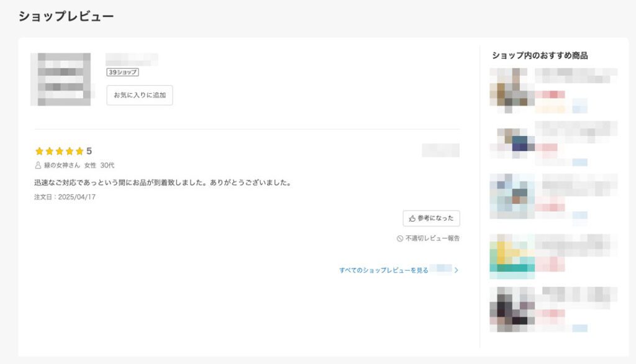This screenshot has width=636, height=364.
Task: Click the chevron arrow after ショップレビューを見る
Action: pos(457,270)
